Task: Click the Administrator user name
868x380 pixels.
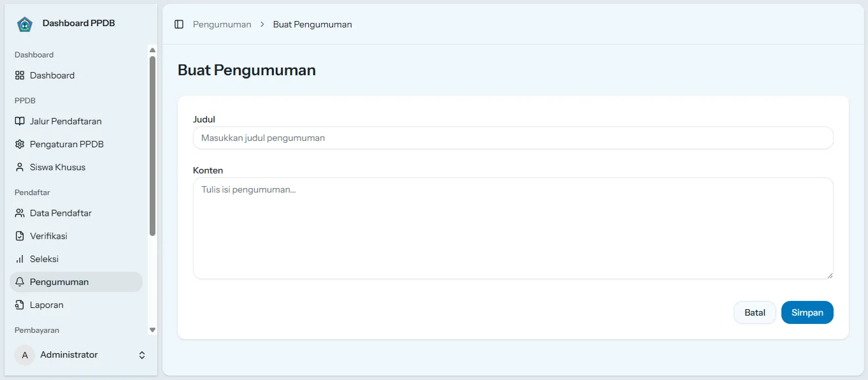Action: (69, 354)
